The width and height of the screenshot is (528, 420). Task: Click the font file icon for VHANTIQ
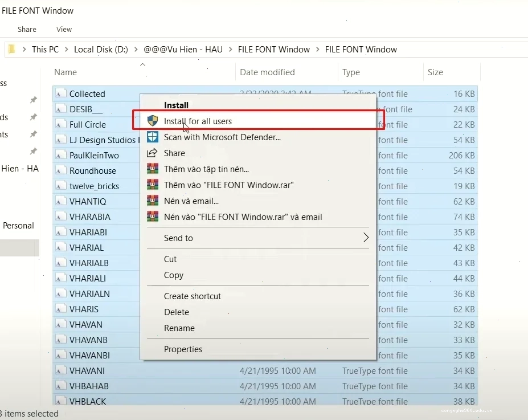tap(60, 201)
